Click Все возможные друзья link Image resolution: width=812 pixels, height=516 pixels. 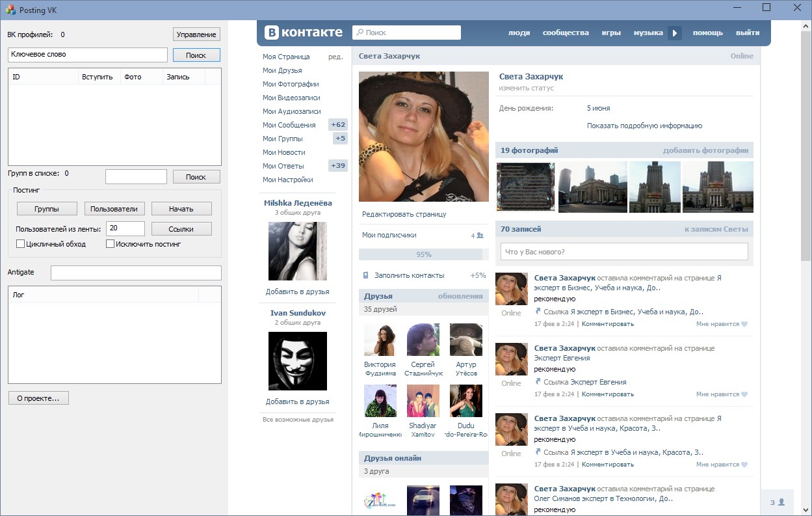298,420
